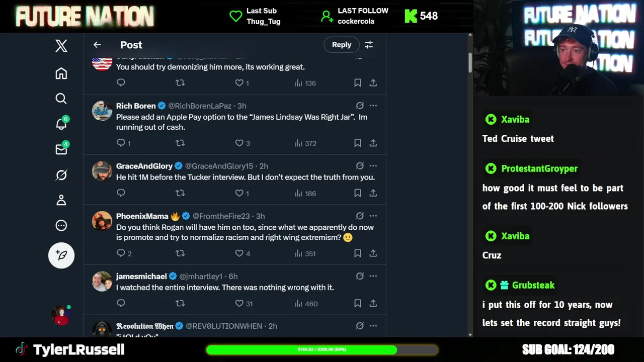Bookmark the Rich Boren reply
Viewport: 644px width, 362px height.
358,143
